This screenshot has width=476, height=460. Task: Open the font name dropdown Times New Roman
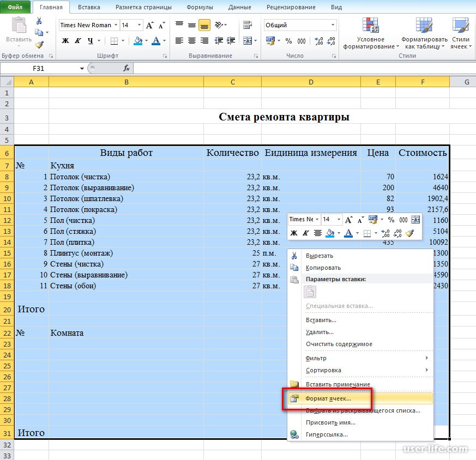point(116,25)
